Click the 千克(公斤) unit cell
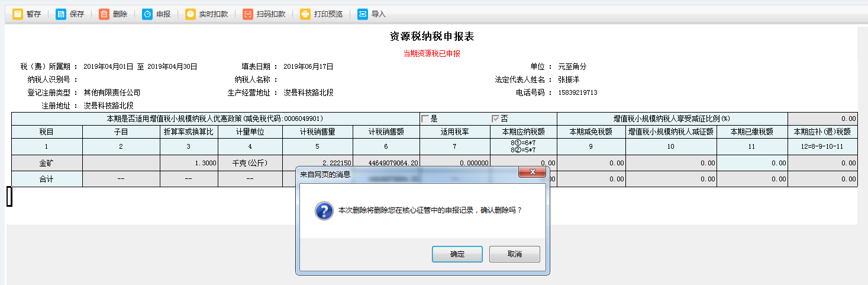The image size is (868, 285). point(250,163)
